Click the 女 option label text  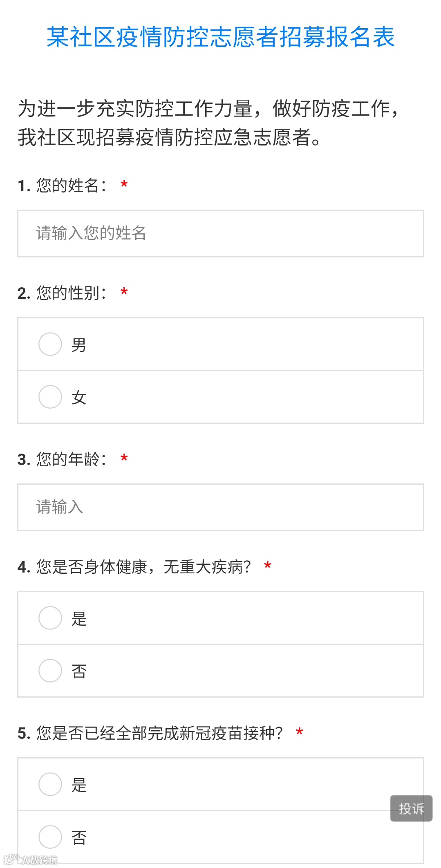pos(79,398)
